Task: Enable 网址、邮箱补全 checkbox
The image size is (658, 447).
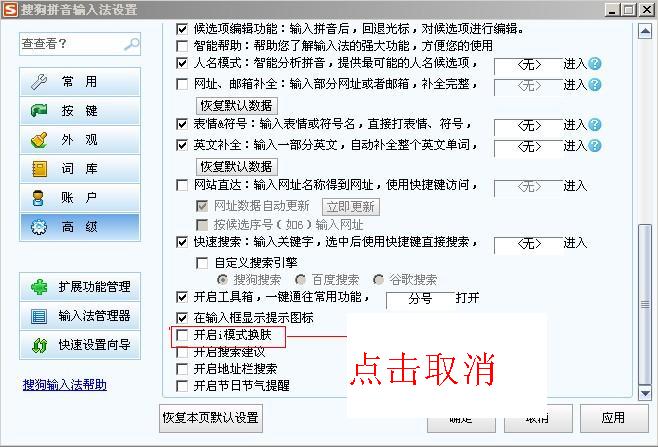Action: coord(182,84)
